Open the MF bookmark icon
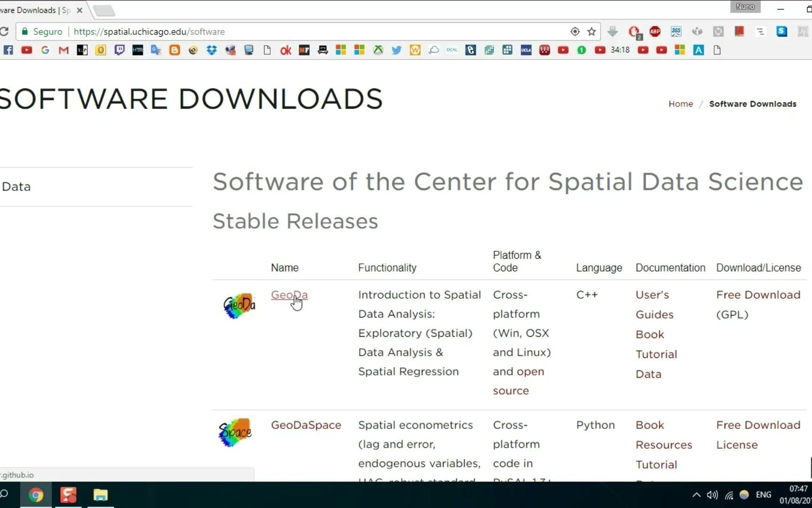 tap(304, 50)
